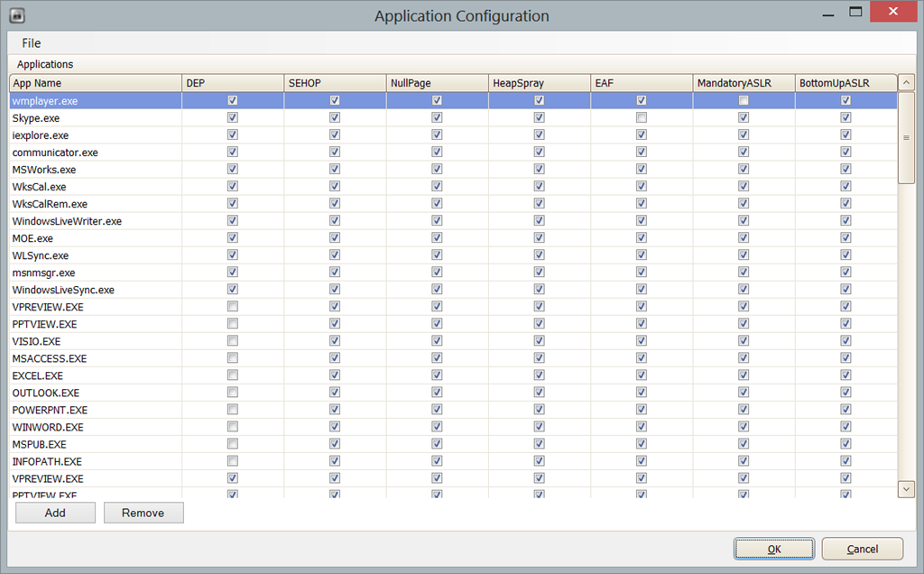Click the vertical scrollbar thumb of the list

[x=906, y=138]
